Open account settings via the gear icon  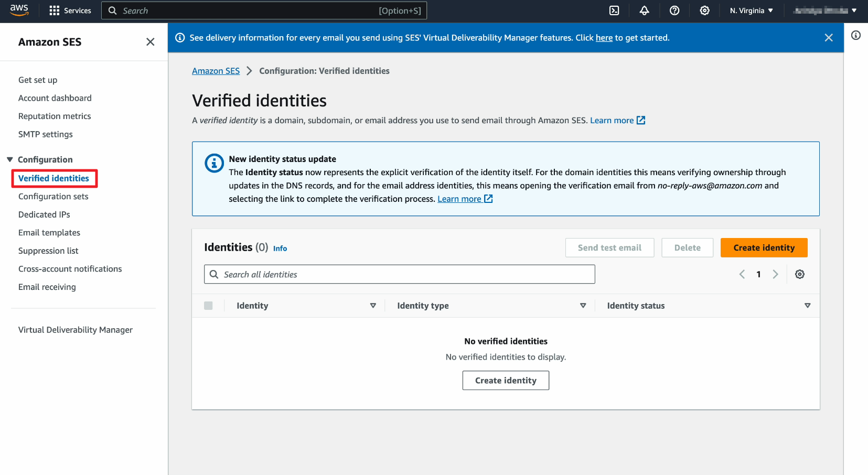[704, 10]
